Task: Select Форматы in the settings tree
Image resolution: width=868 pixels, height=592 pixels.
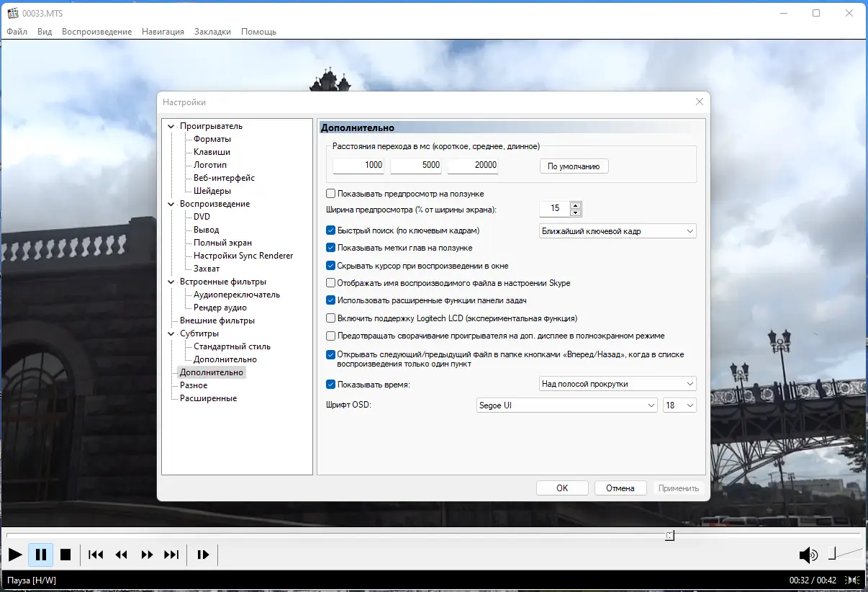Action: [x=212, y=139]
